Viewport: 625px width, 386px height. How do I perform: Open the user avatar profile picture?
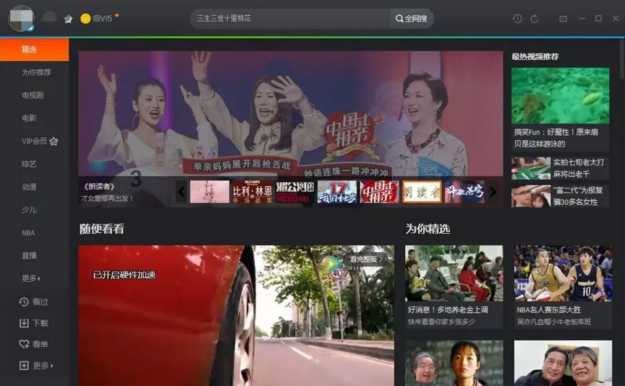22,18
